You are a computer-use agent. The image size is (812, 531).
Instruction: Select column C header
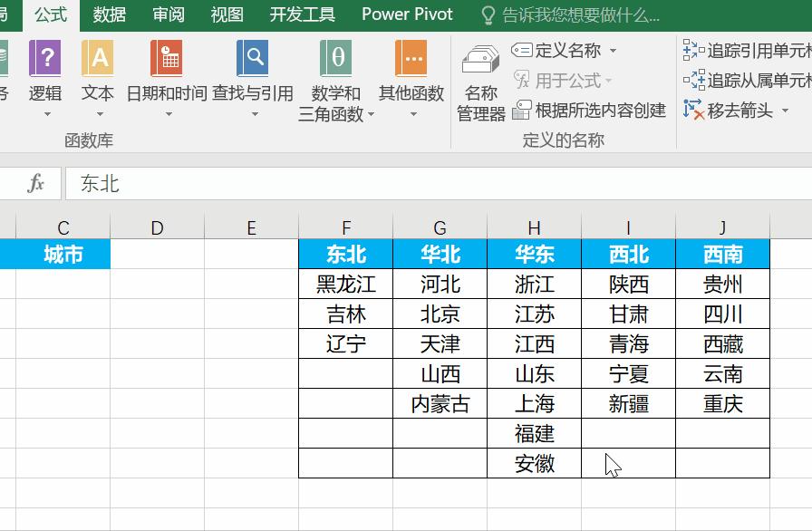[63, 227]
